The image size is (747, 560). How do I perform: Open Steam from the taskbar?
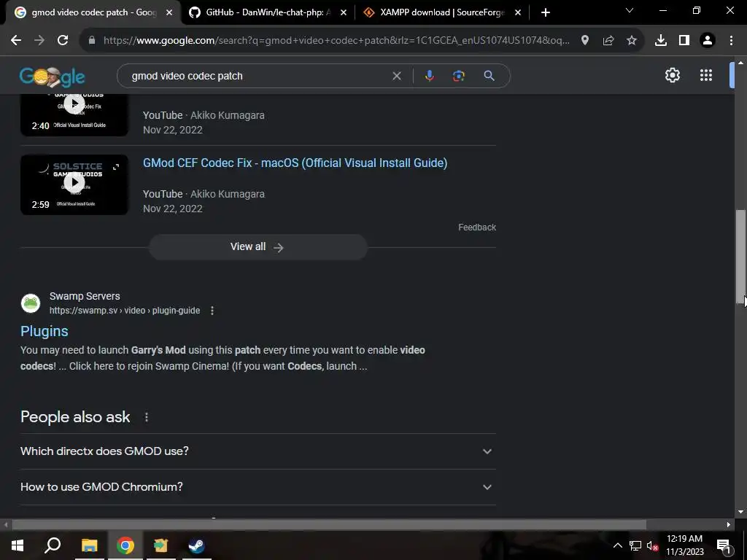(196, 545)
